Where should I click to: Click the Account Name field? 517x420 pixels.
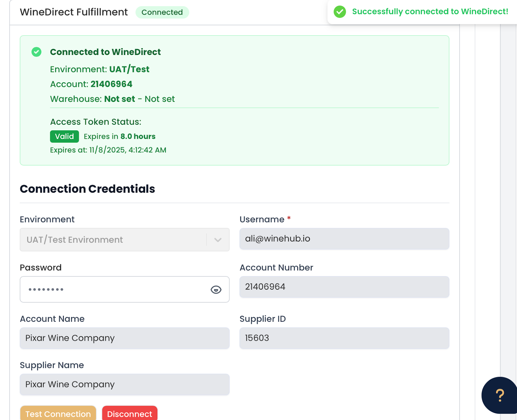point(125,338)
